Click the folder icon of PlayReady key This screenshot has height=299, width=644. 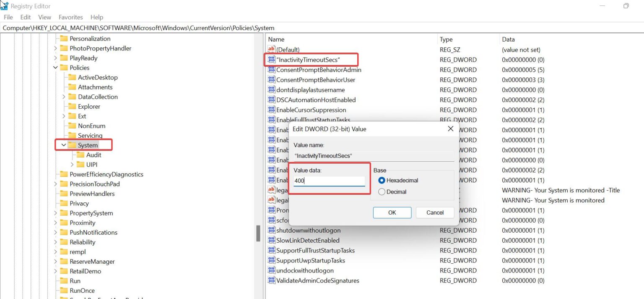[64, 58]
